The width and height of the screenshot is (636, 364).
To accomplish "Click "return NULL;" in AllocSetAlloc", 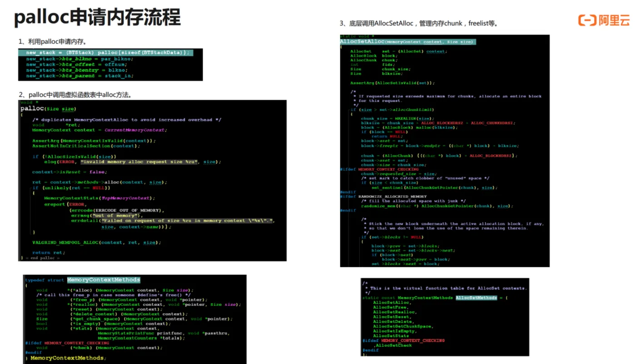I will click(x=387, y=136).
